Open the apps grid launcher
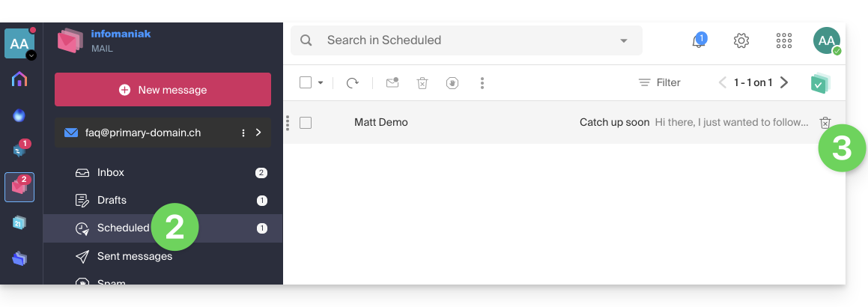 click(784, 41)
